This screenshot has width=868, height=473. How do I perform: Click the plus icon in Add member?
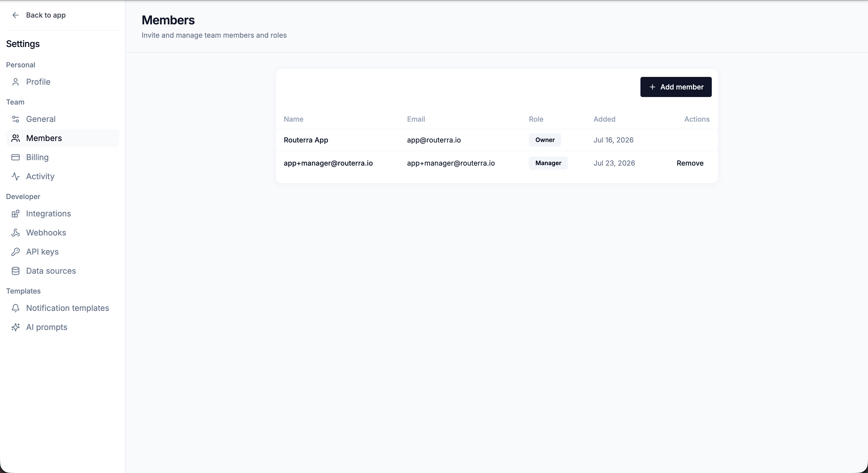point(652,87)
